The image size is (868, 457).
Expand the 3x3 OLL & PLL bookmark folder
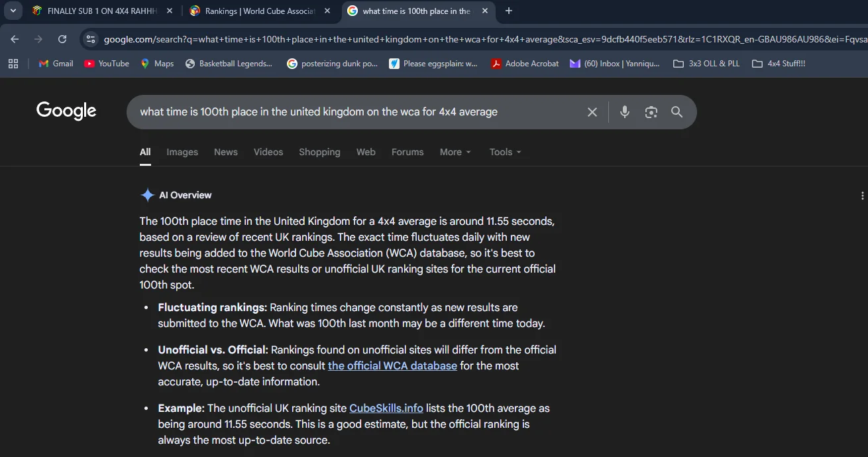[x=706, y=64]
